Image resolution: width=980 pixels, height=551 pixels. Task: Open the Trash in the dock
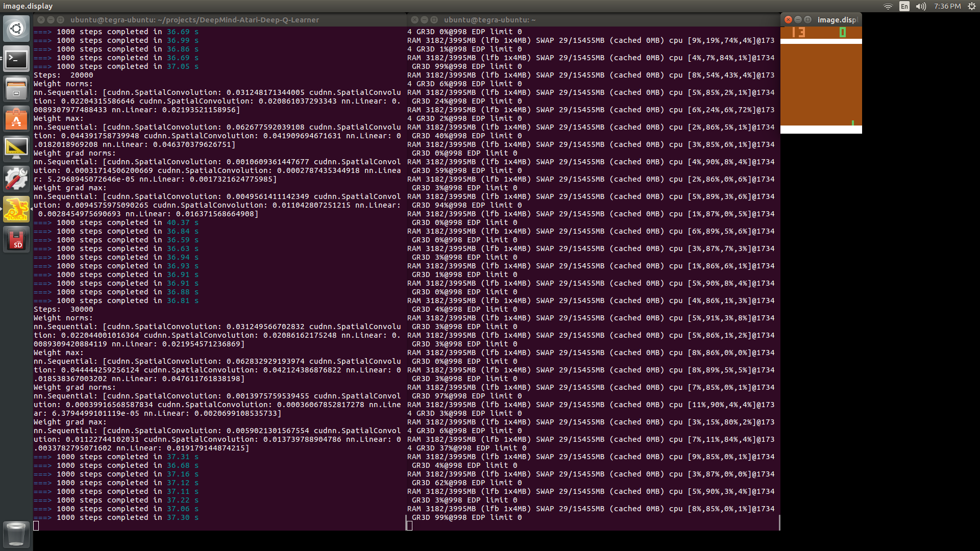tap(16, 534)
